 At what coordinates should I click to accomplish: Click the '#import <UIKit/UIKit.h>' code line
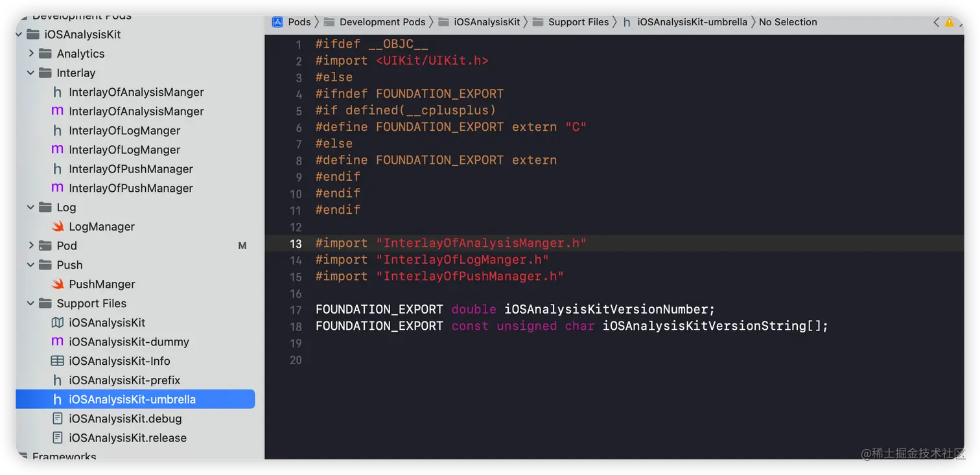(402, 61)
